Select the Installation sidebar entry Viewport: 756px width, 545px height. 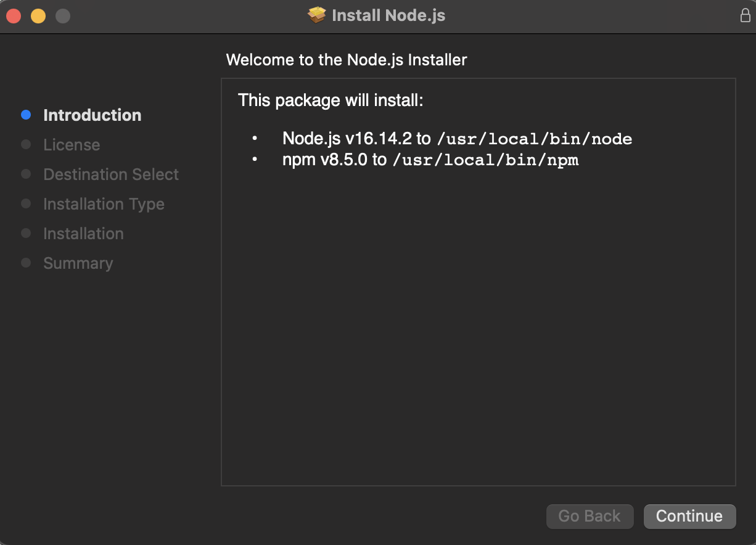tap(83, 234)
